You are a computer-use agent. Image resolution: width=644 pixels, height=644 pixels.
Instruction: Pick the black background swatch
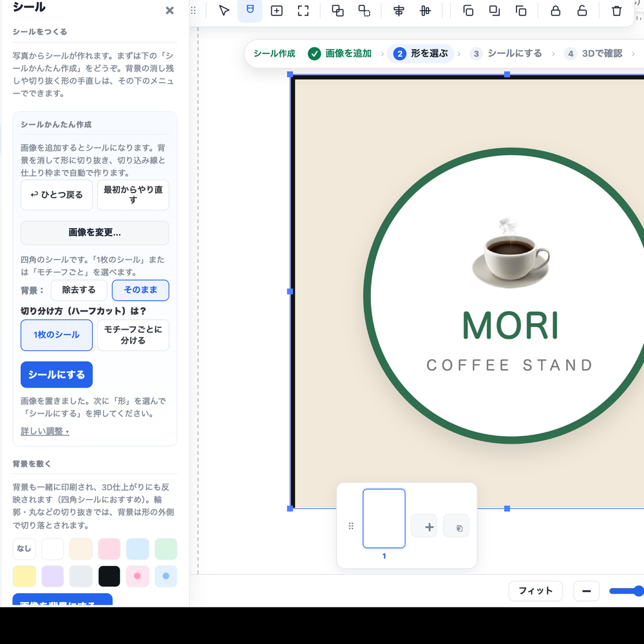pos(109,576)
